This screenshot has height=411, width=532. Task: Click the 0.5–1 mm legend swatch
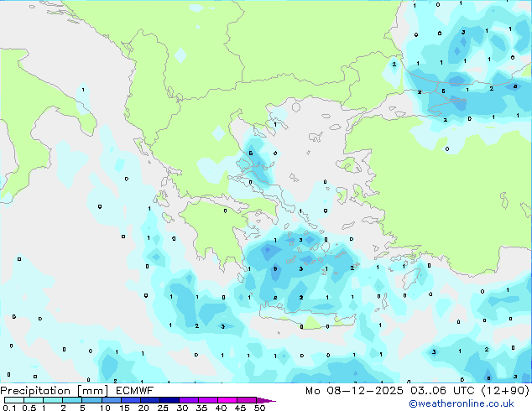[34, 400]
